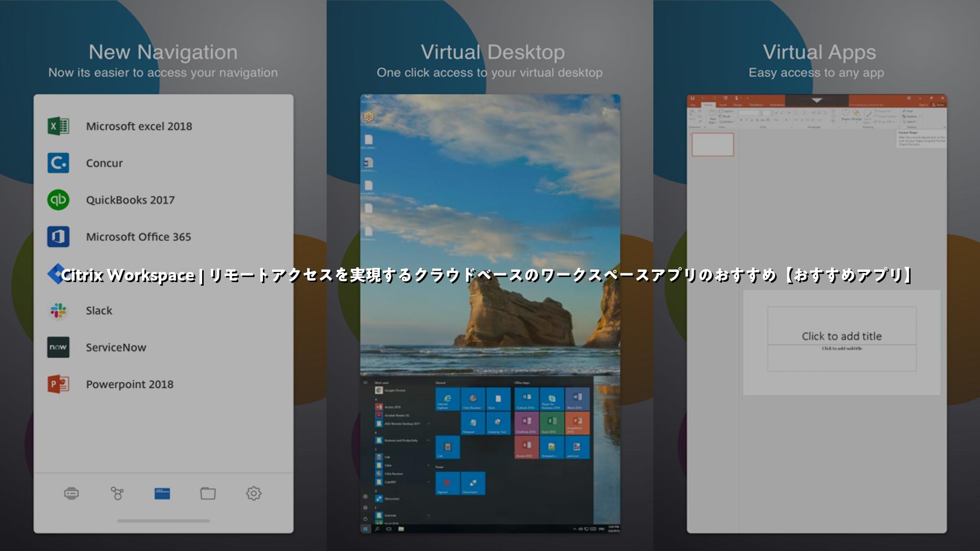Open File Explorer on the Windows taskbar
Image resolution: width=980 pixels, height=551 pixels.
[x=401, y=529]
